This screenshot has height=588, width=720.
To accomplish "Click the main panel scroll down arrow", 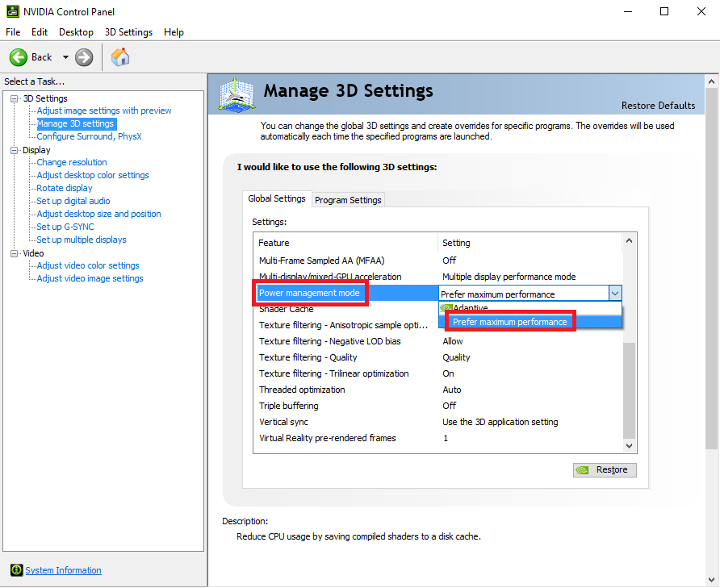I will 711,579.
